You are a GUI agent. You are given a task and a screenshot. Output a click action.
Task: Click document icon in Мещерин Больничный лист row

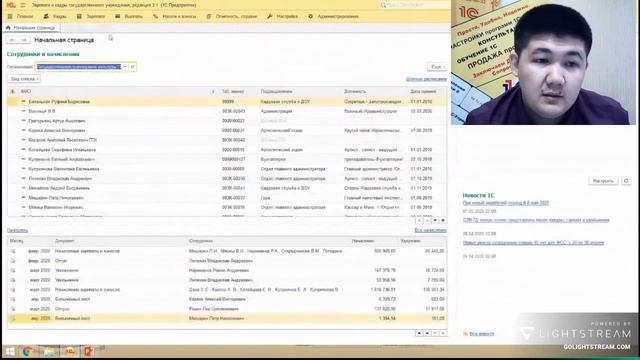[x=13, y=318]
